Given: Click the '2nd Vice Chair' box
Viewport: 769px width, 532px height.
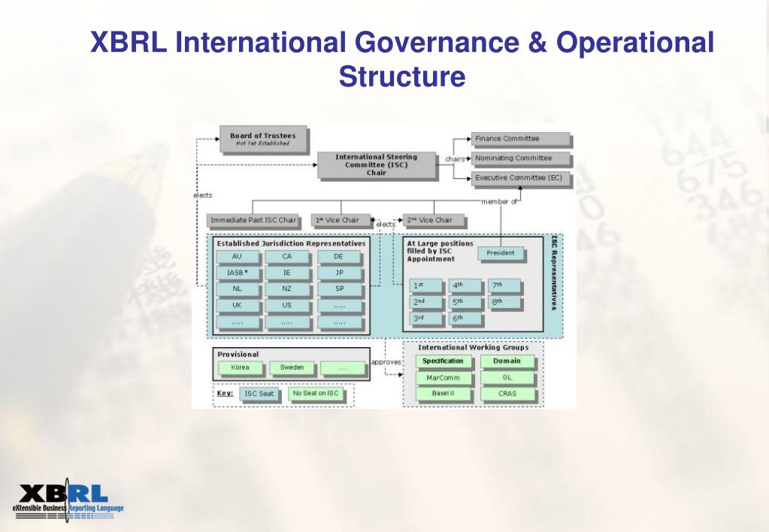Looking at the screenshot, I should pyautogui.click(x=434, y=220).
